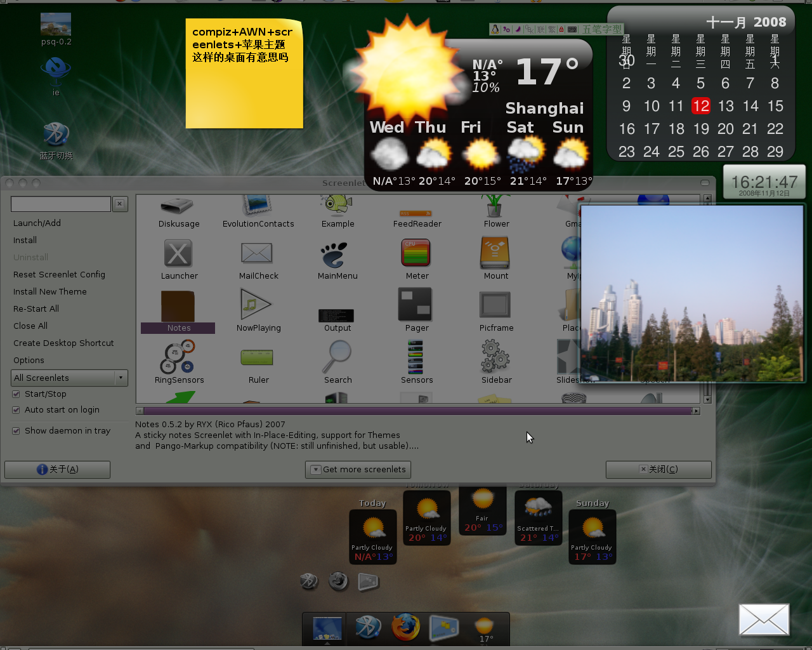
Task: Click the horizontal scrollbar right arrow
Action: (x=696, y=411)
